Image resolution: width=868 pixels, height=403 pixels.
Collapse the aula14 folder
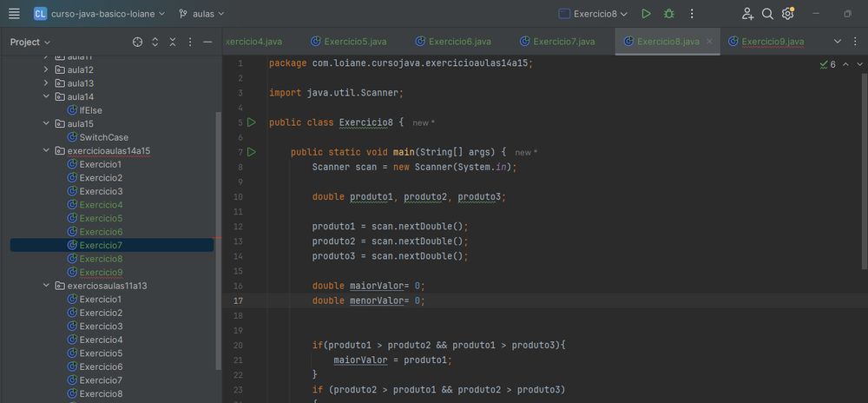[x=47, y=96]
